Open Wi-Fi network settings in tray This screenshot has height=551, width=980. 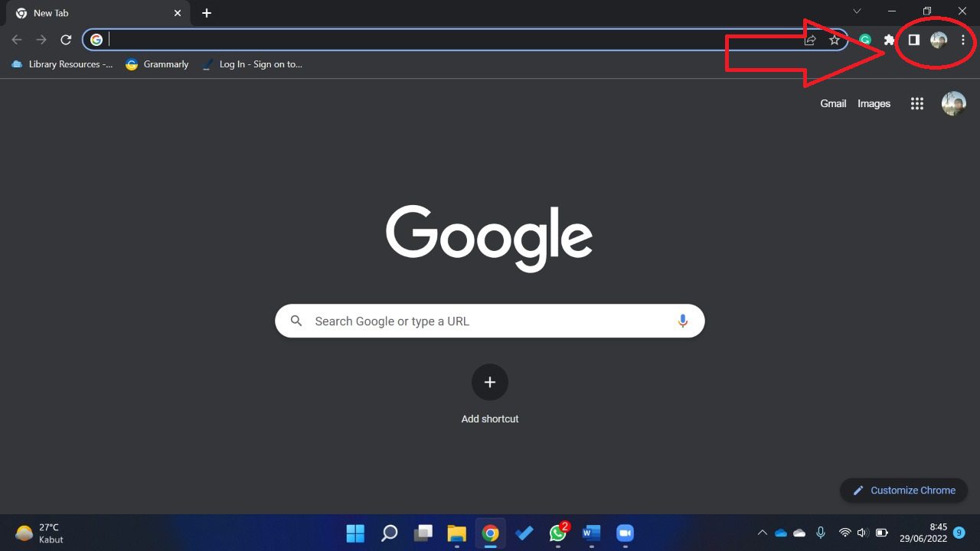[844, 533]
